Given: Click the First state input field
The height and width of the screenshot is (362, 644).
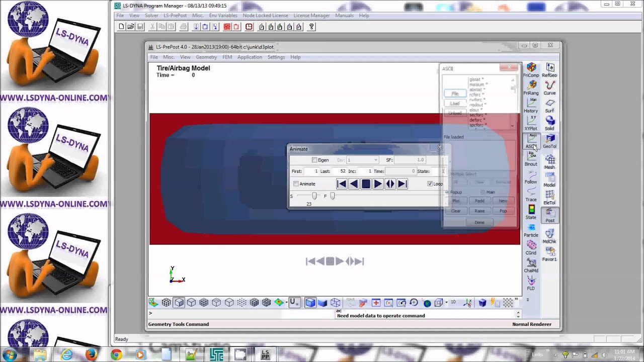Looking at the screenshot, I should tap(311, 171).
